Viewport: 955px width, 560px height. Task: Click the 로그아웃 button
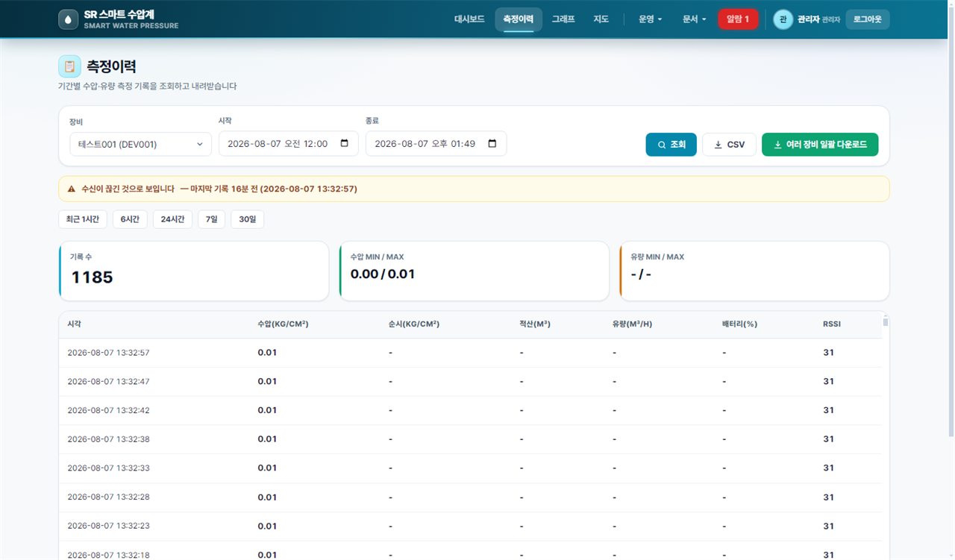point(868,19)
